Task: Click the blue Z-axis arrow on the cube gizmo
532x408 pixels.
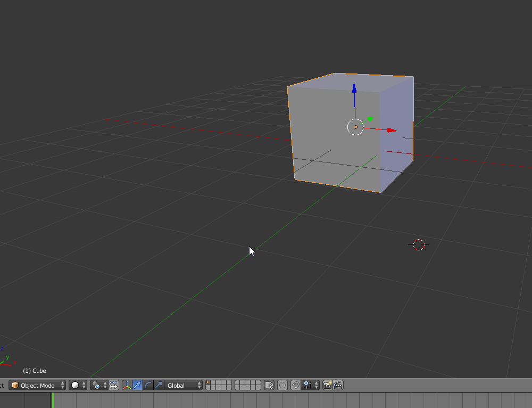Action: (354, 88)
